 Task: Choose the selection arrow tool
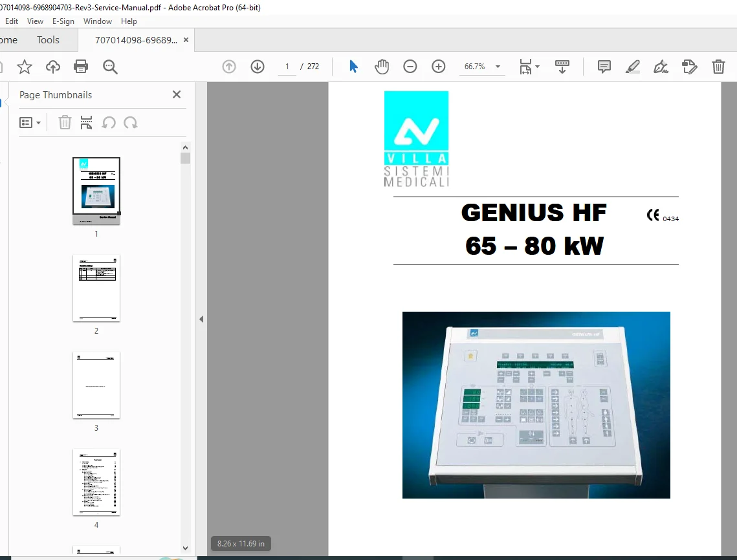[x=353, y=67]
